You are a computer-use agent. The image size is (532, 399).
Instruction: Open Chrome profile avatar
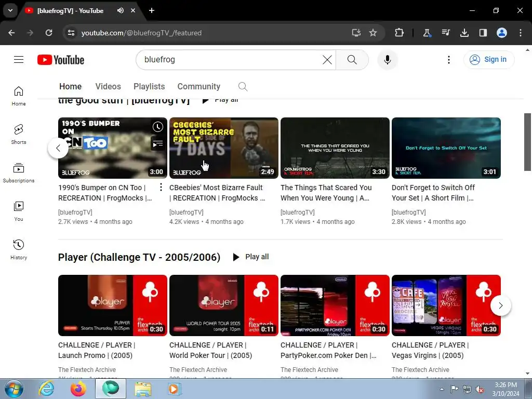(x=502, y=33)
